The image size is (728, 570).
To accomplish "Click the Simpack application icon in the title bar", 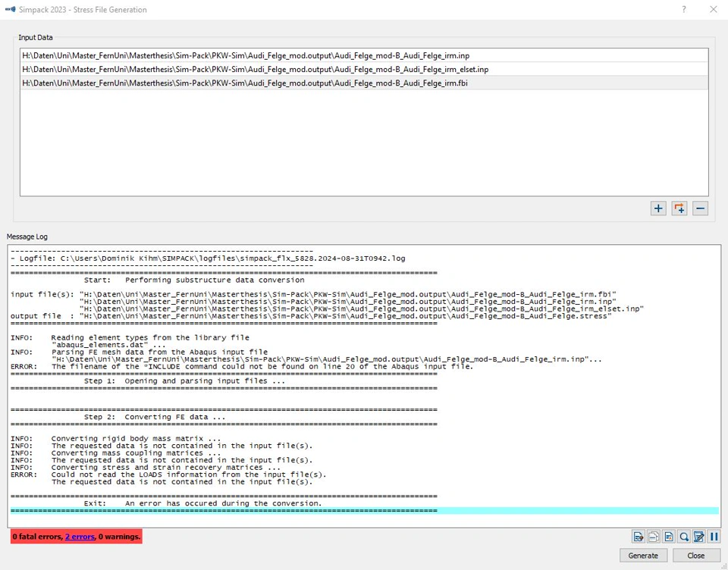I will tap(10, 9).
